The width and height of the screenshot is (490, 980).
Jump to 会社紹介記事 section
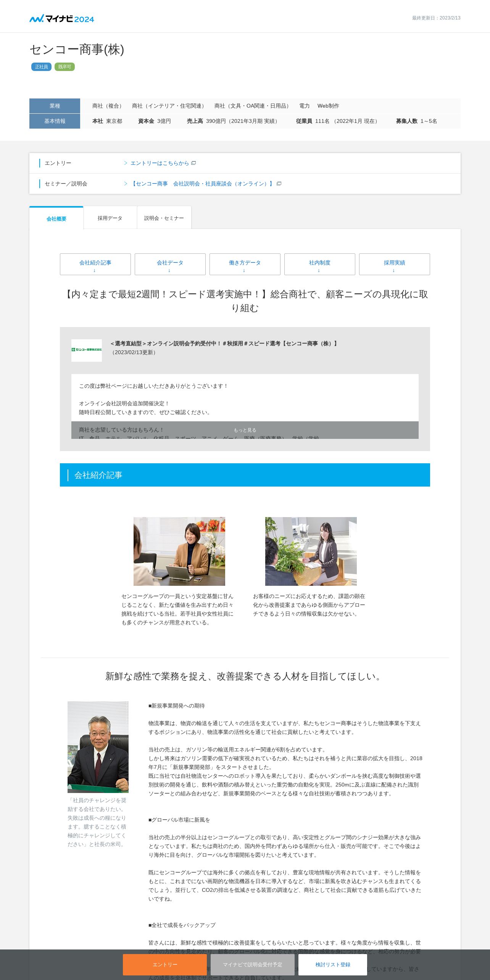[x=95, y=264]
